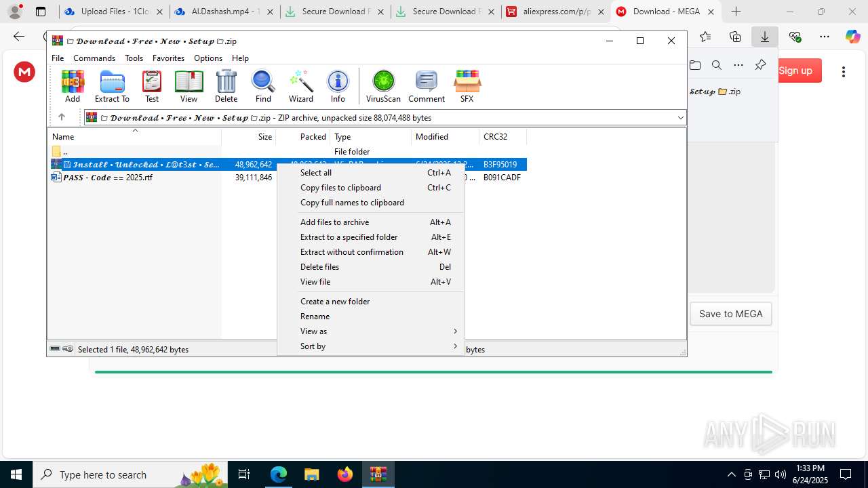The height and width of the screenshot is (488, 868).
Task: Open the Commands menu
Action: [x=94, y=58]
